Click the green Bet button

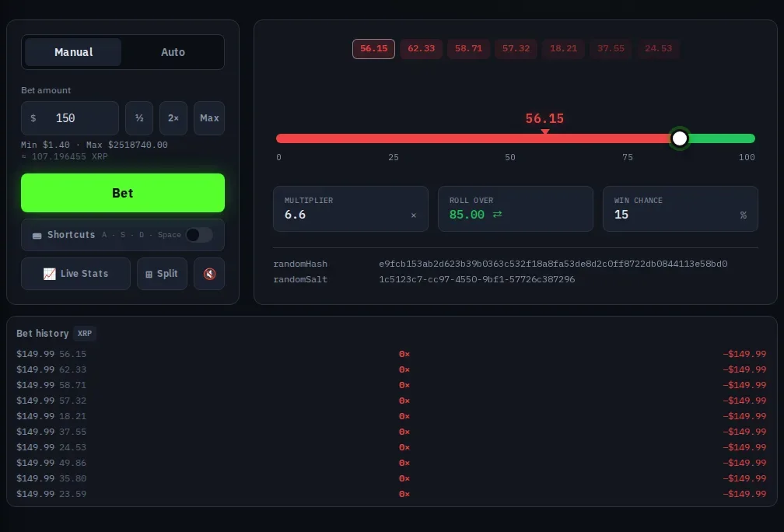point(123,193)
